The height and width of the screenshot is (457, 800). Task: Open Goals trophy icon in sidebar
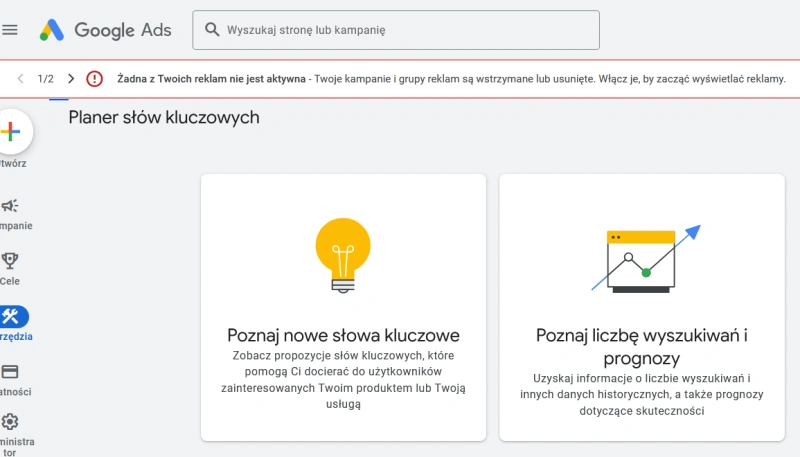coord(10,261)
